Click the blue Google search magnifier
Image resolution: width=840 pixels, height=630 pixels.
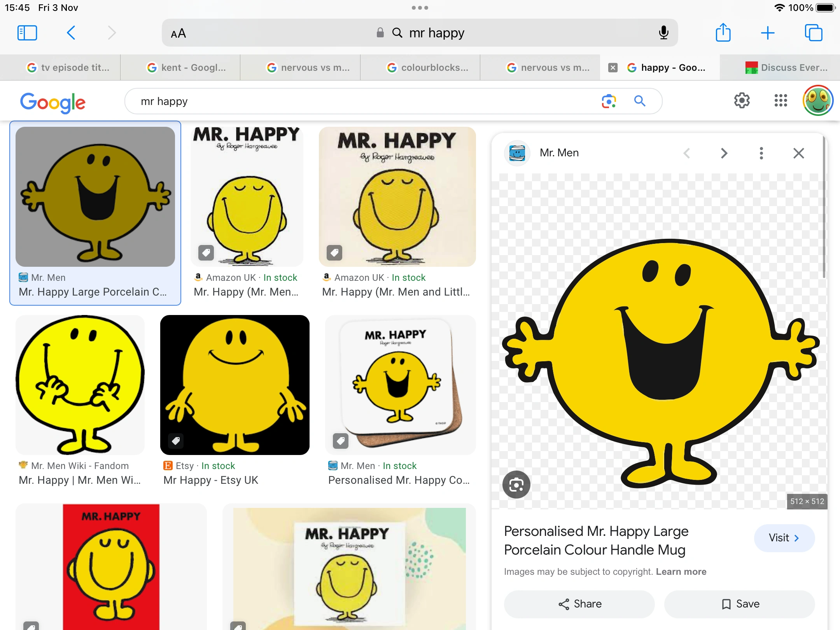pos(640,101)
